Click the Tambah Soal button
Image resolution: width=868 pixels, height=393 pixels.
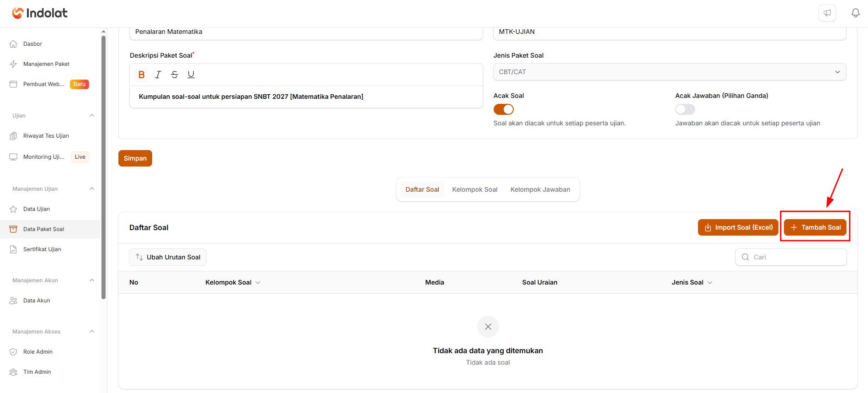pos(815,227)
